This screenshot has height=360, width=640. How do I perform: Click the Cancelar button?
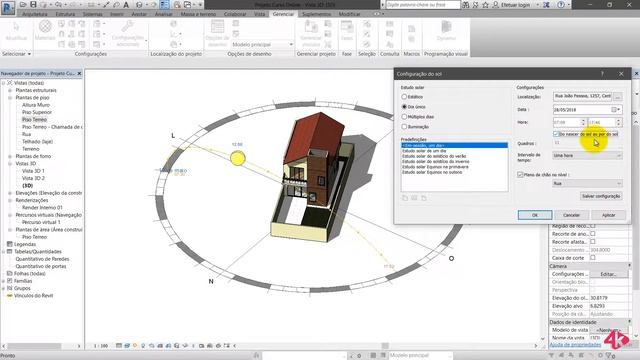[571, 215]
